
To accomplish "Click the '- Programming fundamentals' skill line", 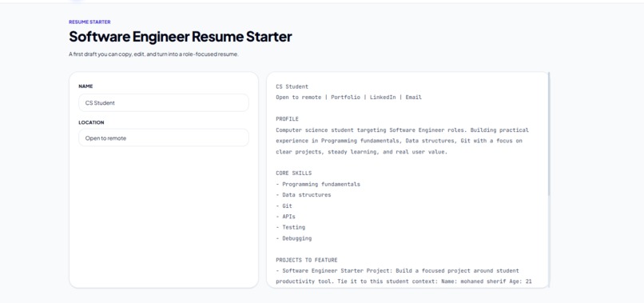I will (x=318, y=184).
